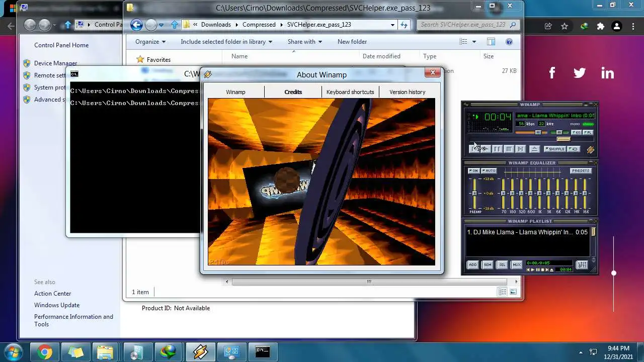Switch to the Winamp tab in About dialog

pyautogui.click(x=235, y=92)
